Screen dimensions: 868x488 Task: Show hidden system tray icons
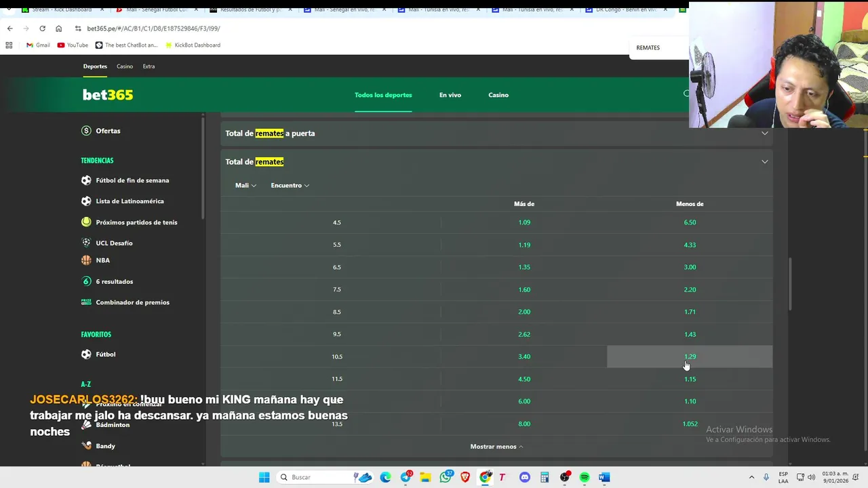(751, 477)
